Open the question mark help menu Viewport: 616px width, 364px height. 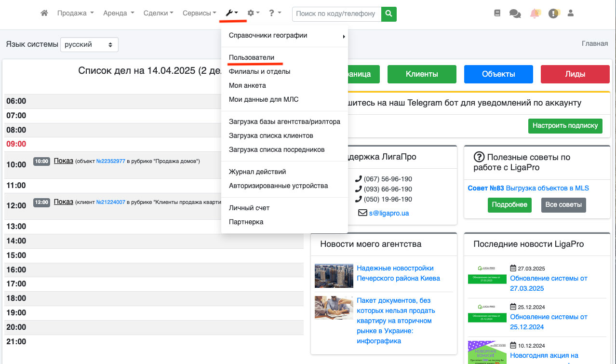tap(275, 13)
